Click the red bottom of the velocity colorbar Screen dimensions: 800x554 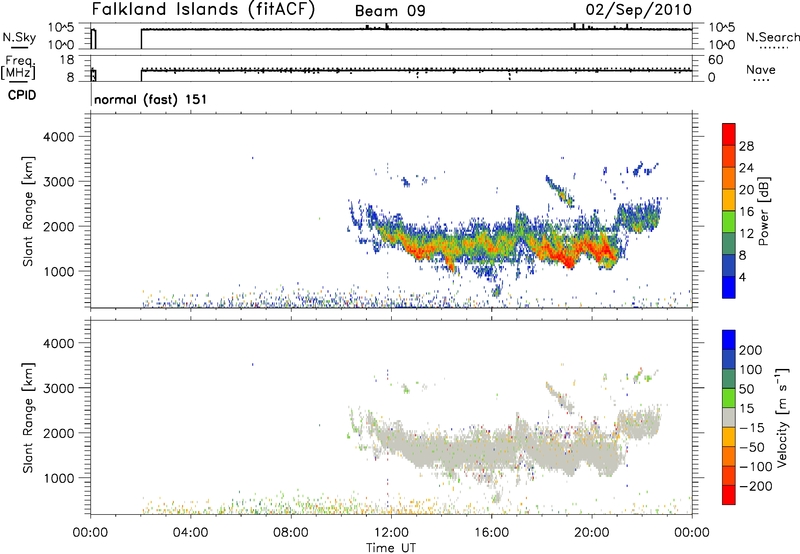[x=729, y=495]
